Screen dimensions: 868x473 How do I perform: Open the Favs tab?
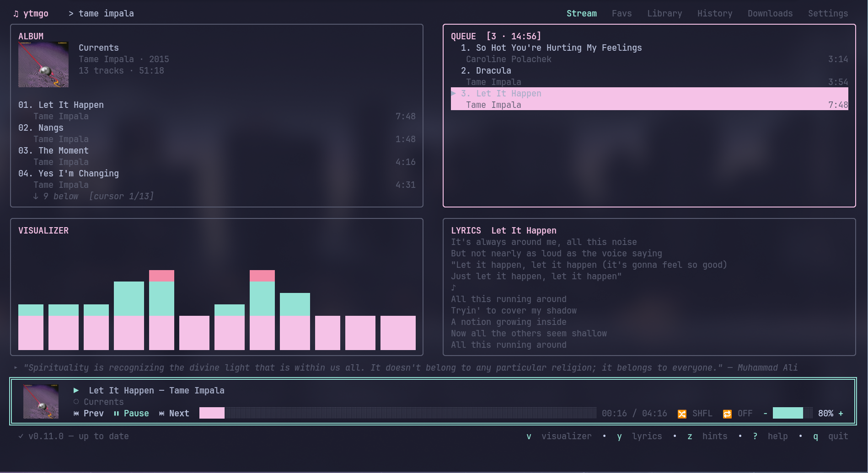[622, 14]
